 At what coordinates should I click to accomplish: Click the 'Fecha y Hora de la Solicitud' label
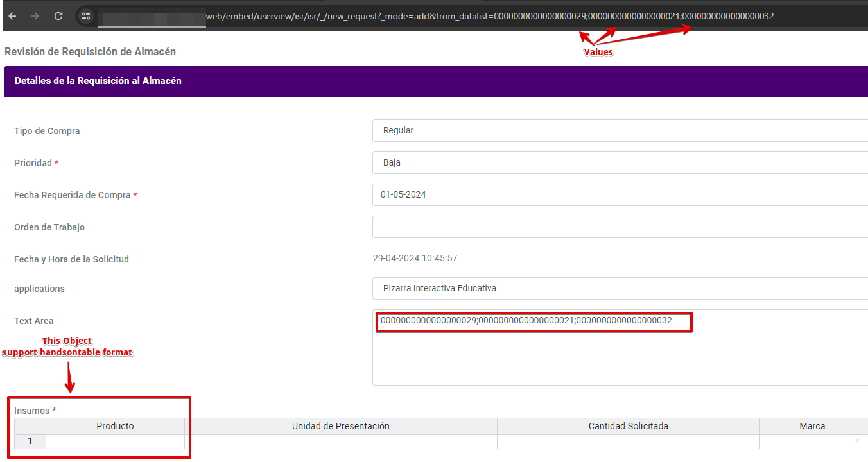(x=71, y=259)
